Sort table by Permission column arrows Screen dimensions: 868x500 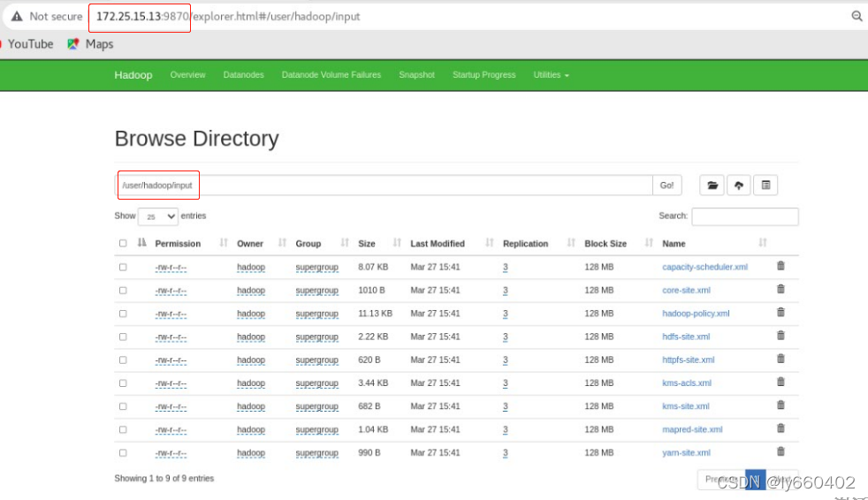[223, 243]
